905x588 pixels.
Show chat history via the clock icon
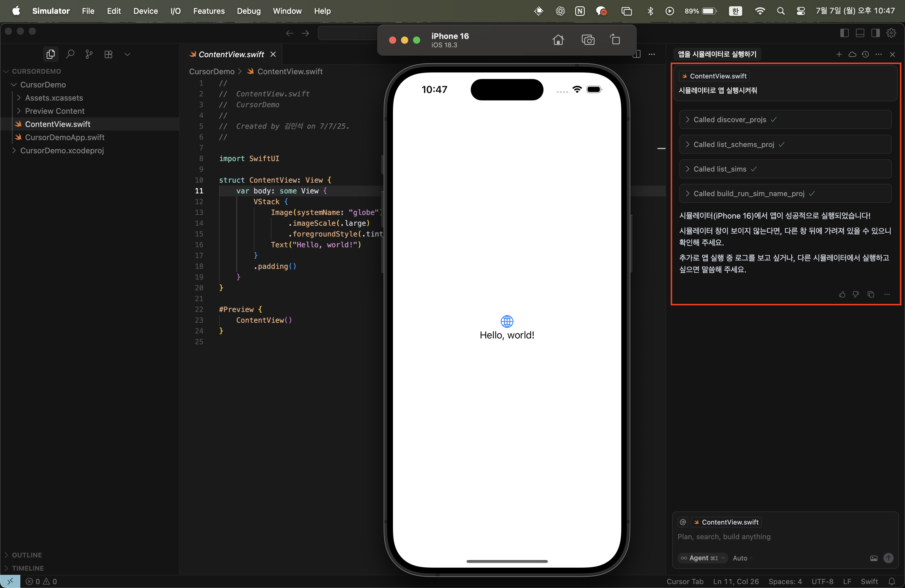pyautogui.click(x=865, y=54)
